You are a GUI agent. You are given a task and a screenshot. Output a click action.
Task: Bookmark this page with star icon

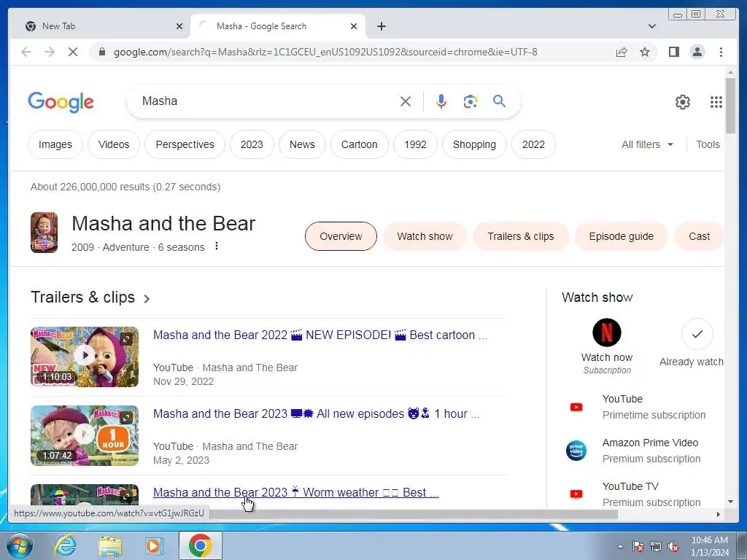pyautogui.click(x=645, y=52)
